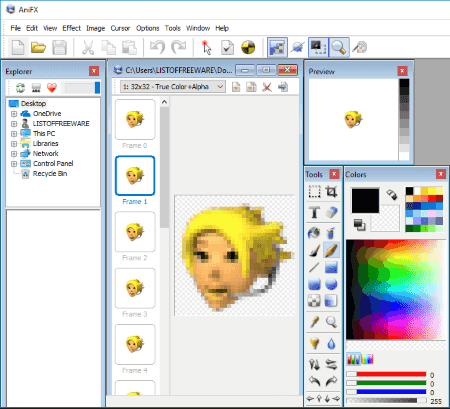Screen dimensions: 450x409
Task: Expand the Libraries tree node
Action: (14, 144)
